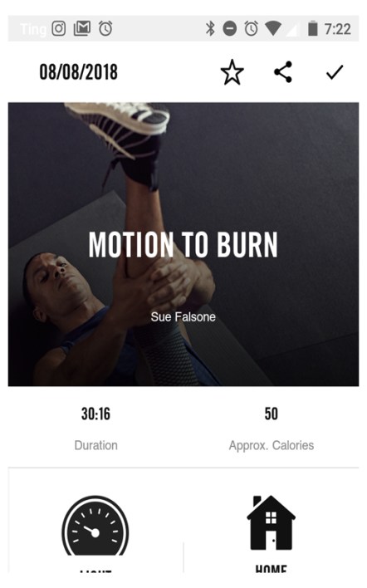Image resolution: width=367 pixels, height=588 pixels.
Task: Open the Gmail notification in status bar
Action: click(82, 28)
